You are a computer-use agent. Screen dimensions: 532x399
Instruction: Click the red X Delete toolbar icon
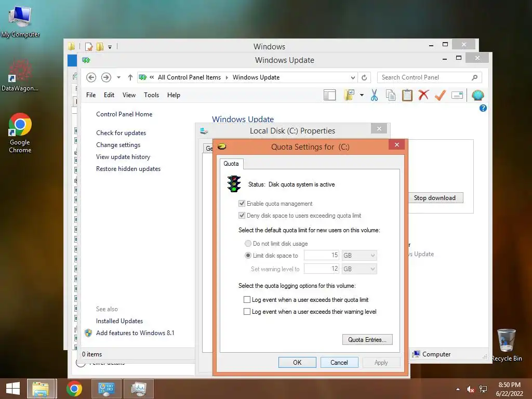pos(423,95)
